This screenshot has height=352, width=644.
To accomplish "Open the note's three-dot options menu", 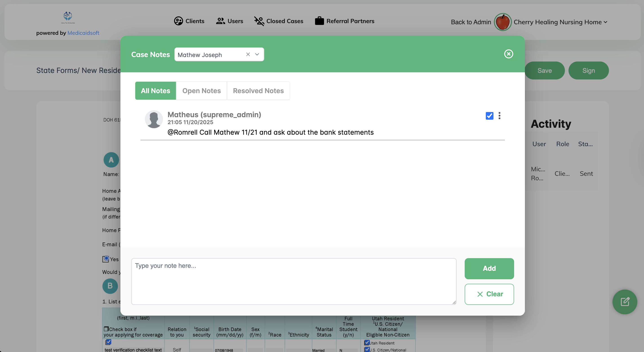I will [x=499, y=115].
